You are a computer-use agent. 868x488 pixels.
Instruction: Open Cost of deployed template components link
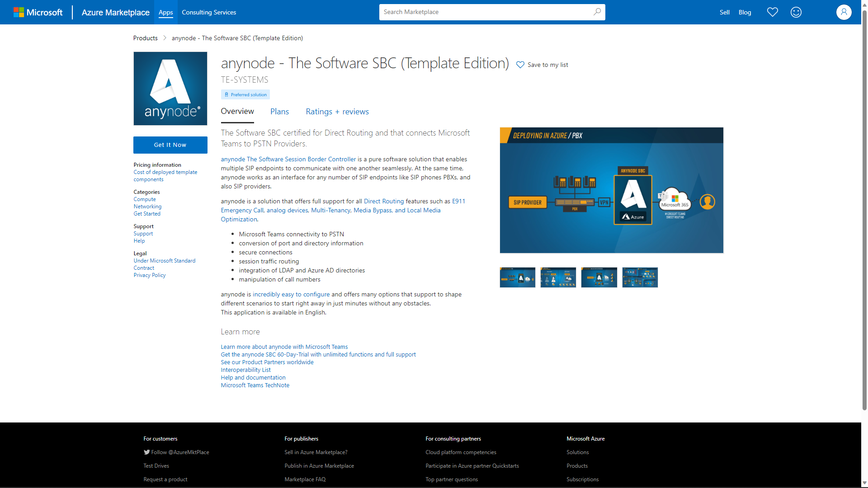pyautogui.click(x=165, y=176)
